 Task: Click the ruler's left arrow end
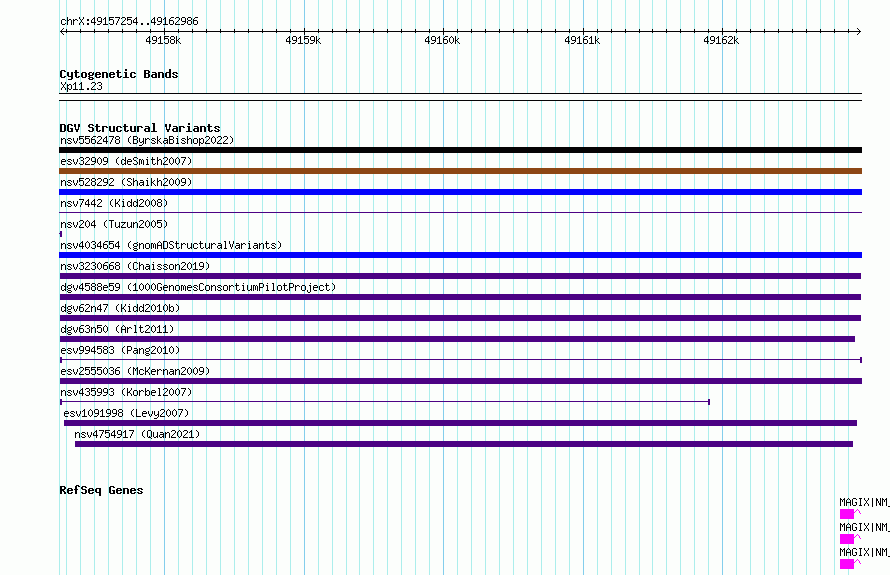pyautogui.click(x=62, y=32)
